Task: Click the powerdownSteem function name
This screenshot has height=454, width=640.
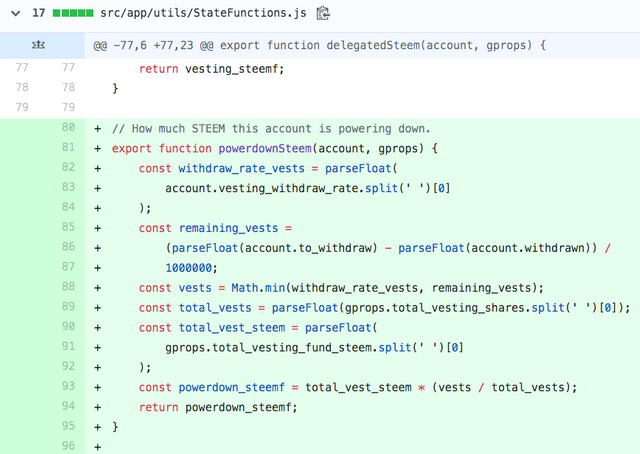Action: (265, 149)
